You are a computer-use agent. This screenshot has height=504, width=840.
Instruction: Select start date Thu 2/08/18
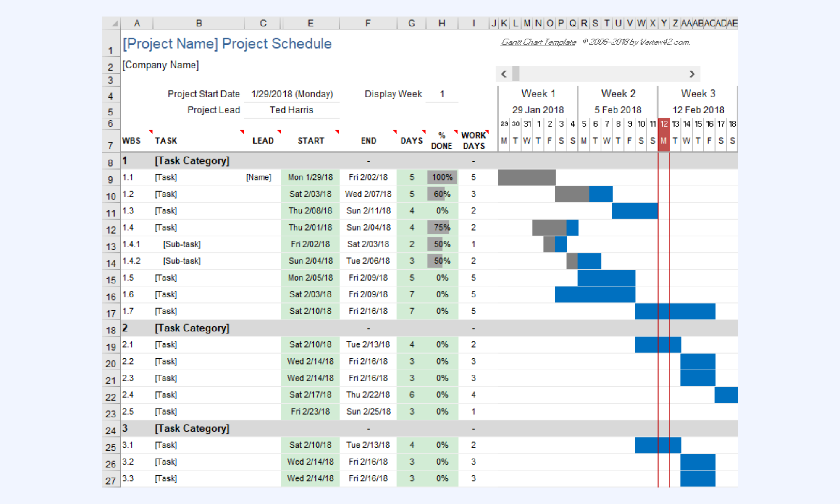coord(310,211)
